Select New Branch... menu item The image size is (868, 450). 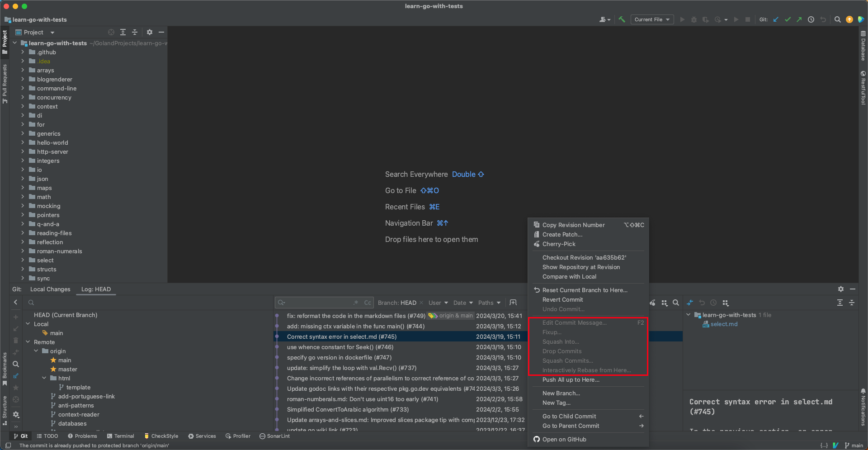(588, 393)
